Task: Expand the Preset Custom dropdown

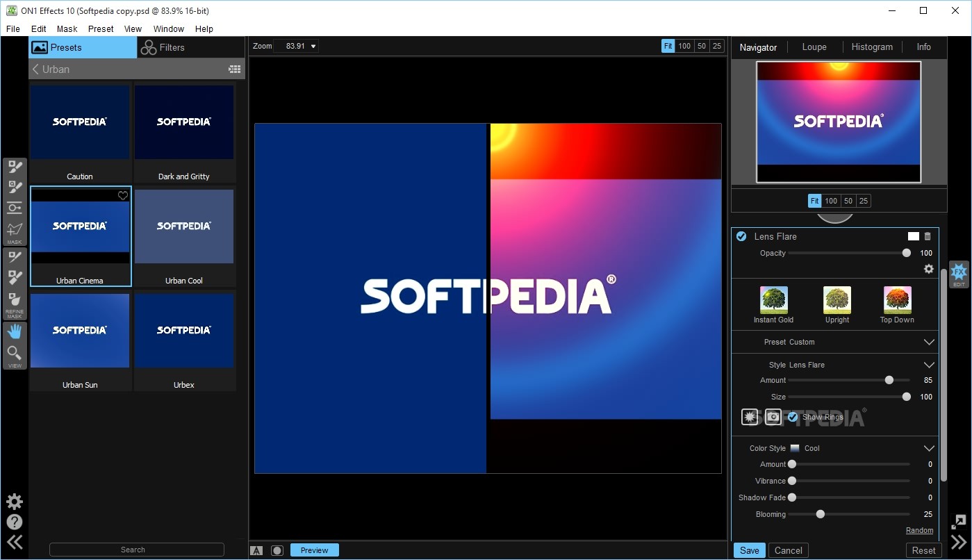Action: pyautogui.click(x=929, y=342)
